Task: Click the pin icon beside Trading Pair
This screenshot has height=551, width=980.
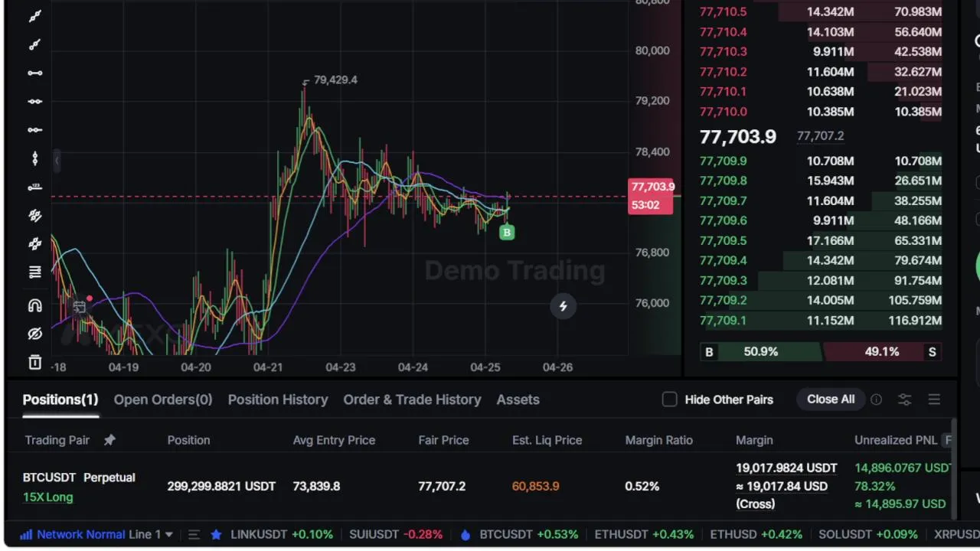Action: point(109,440)
